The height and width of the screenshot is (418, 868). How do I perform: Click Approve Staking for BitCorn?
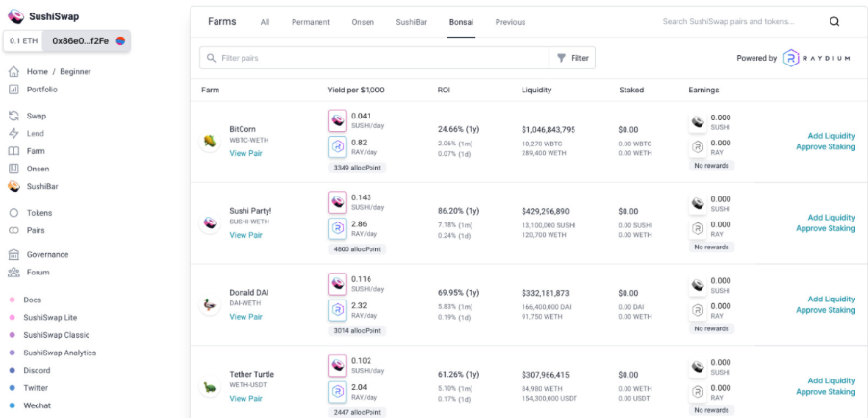(826, 147)
